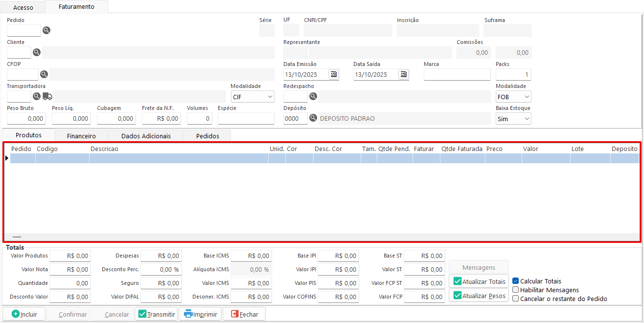Click the CFOP search magnifier icon
Image resolution: width=644 pixels, height=323 pixels.
click(44, 74)
